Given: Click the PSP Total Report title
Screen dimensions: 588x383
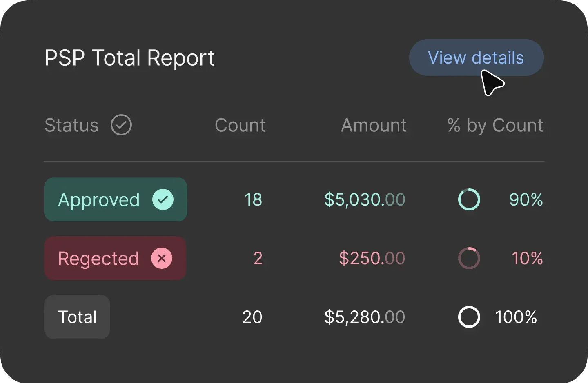Looking at the screenshot, I should pos(129,58).
